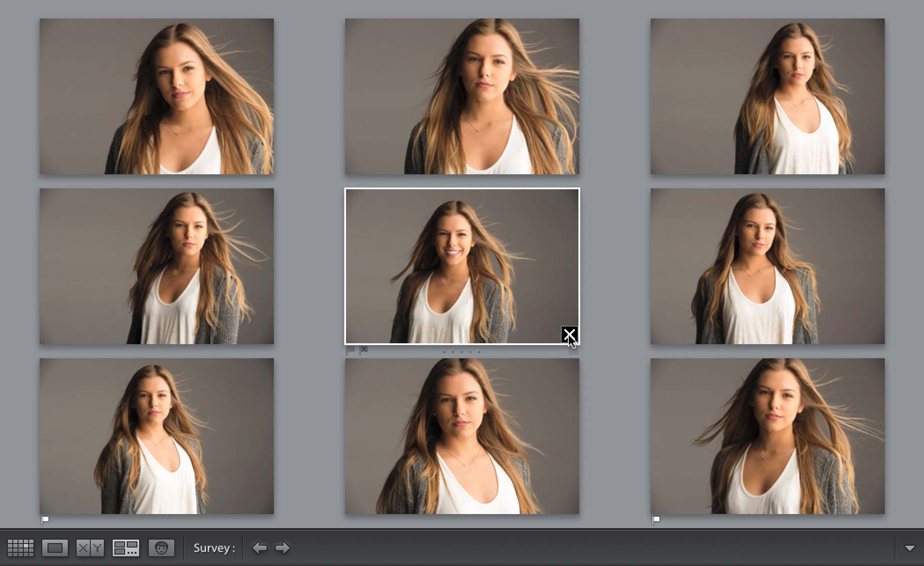Set three-star rating on smiling photo

coord(461,352)
